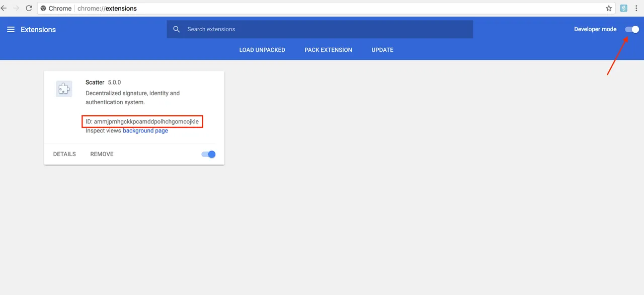
Task: Click the UPDATE button
Action: pos(382,50)
